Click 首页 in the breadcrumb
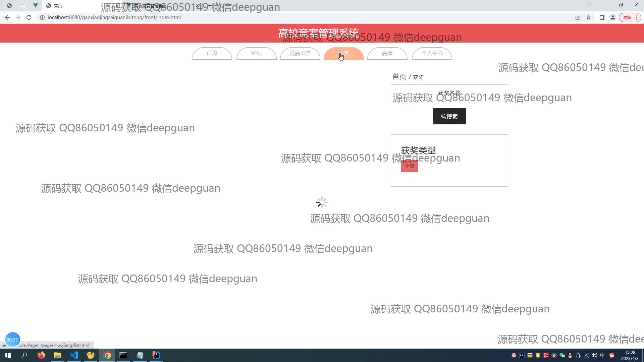This screenshot has width=644, height=362. point(399,77)
